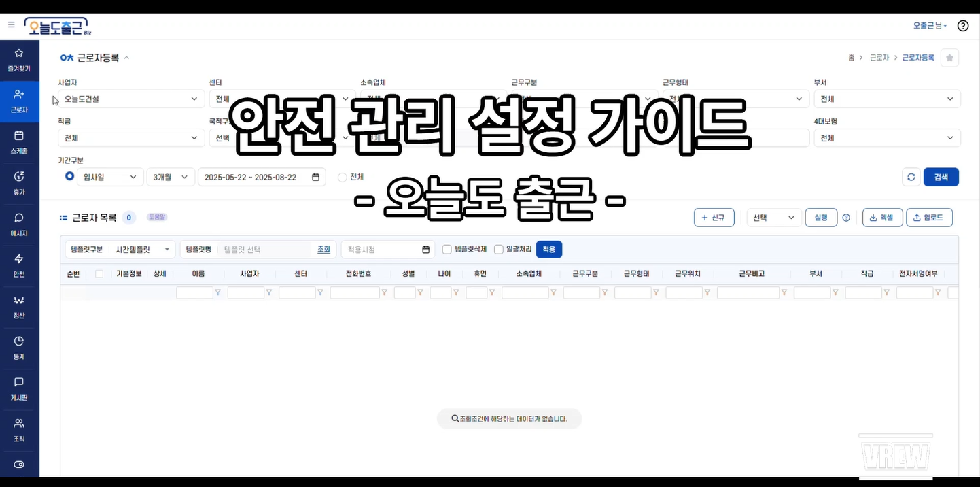
Task: Enable the 일괄처리 checkbox
Action: (x=499, y=249)
